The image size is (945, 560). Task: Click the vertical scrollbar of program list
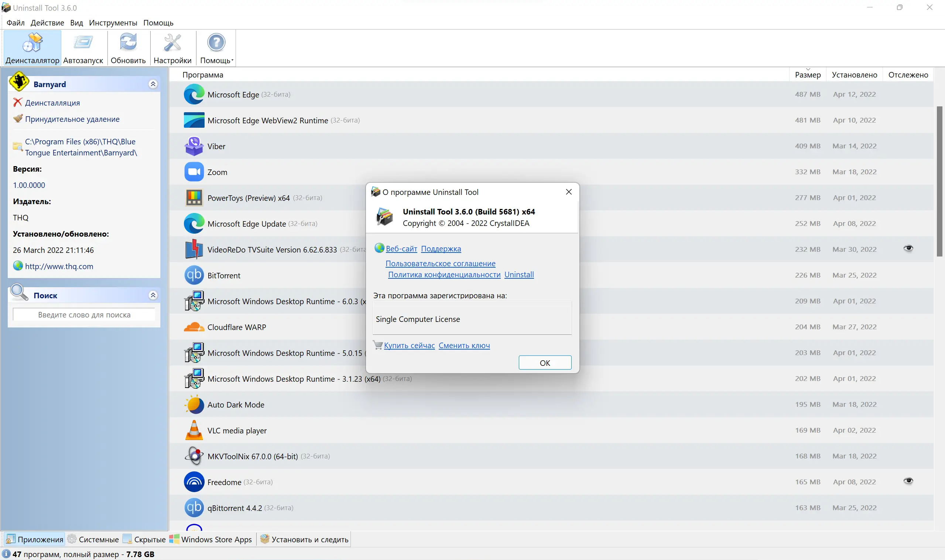click(x=939, y=181)
